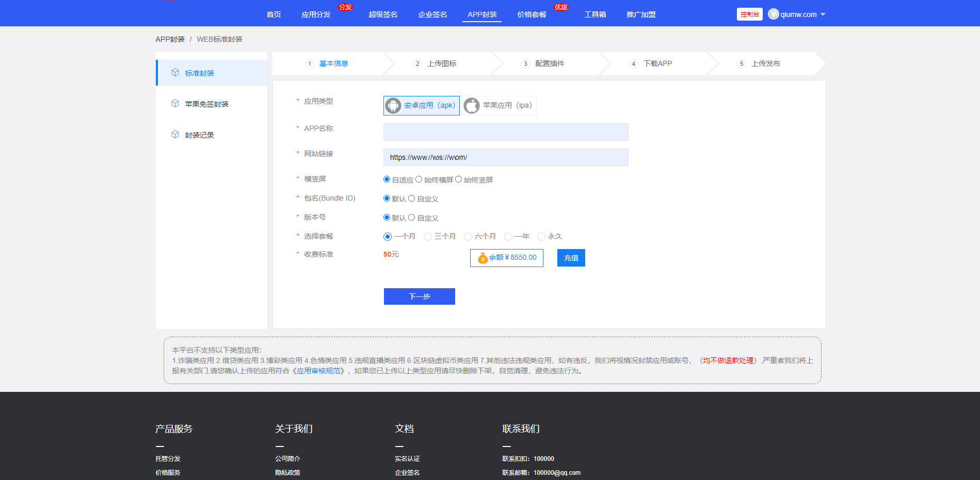Click the Android robot icon
Screen dimensions: 980x480
[x=393, y=106]
